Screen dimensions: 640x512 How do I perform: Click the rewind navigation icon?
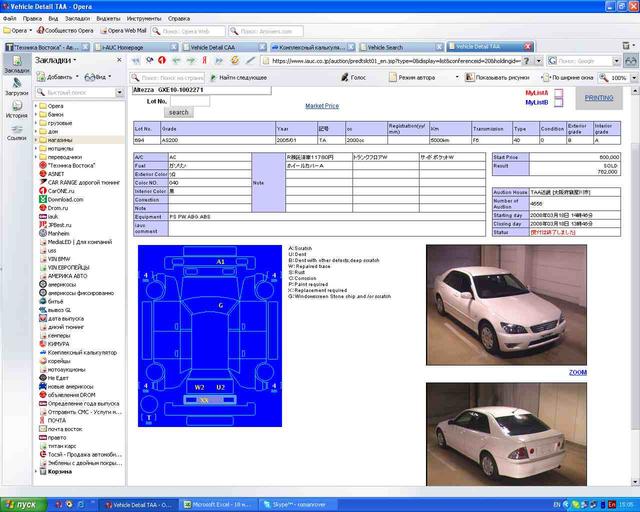coord(136,61)
